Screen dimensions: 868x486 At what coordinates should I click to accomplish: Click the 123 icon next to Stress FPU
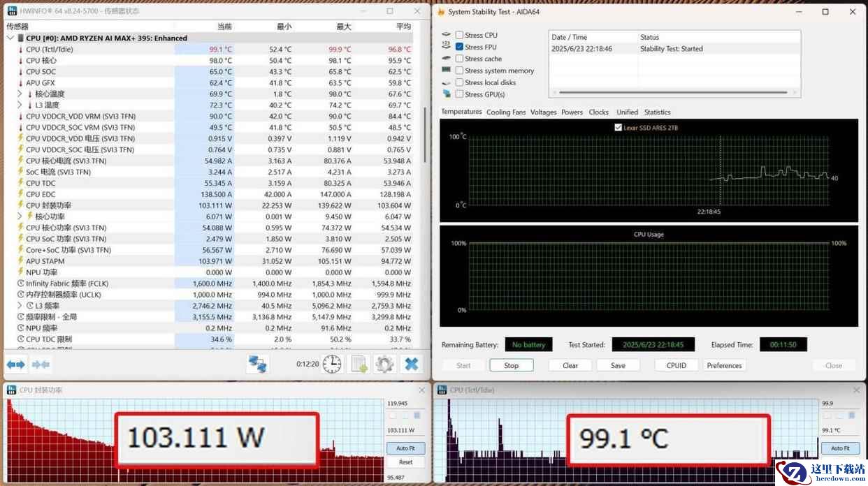tap(446, 46)
